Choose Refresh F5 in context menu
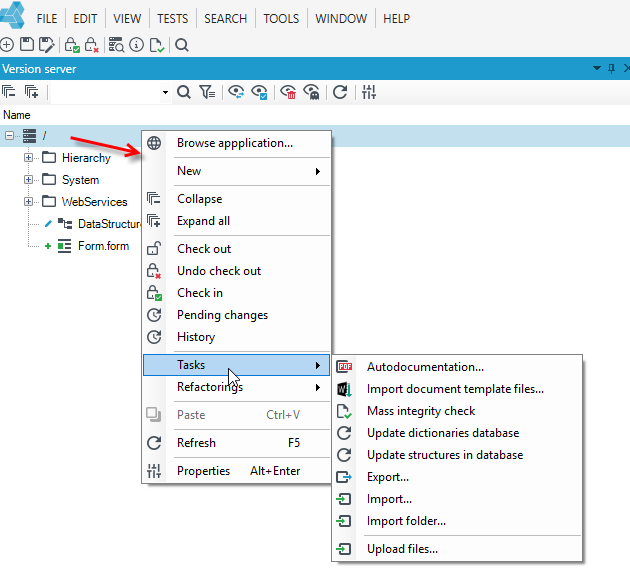This screenshot has width=630, height=575. [236, 443]
